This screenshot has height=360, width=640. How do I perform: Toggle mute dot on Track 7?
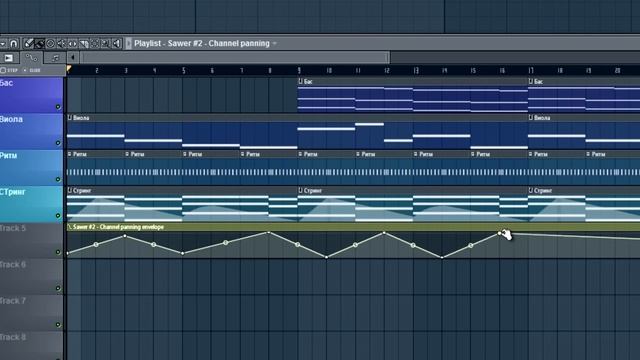58,325
